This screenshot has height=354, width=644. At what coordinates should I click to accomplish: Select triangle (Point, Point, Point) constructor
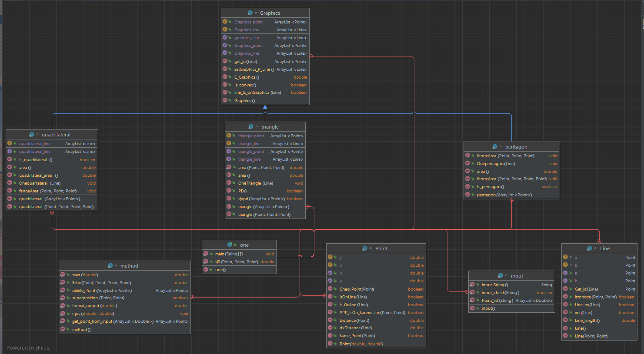coord(264,215)
